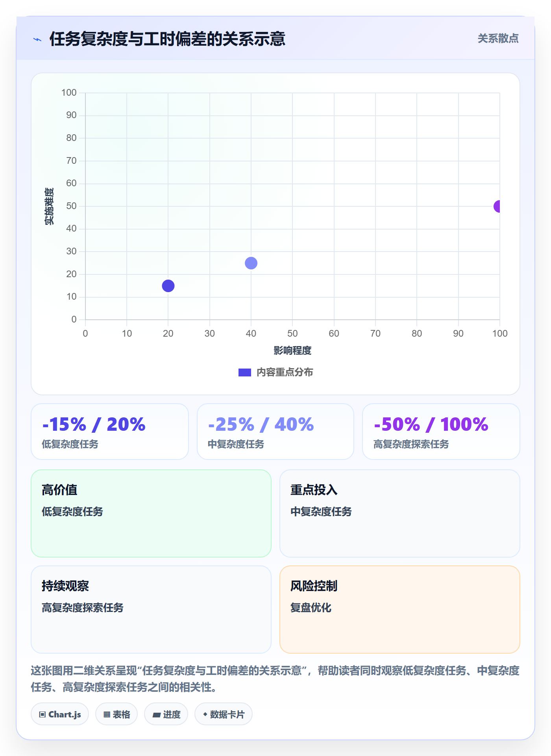Viewport: 551px width, 756px height.
Task: Click the 进度 tag chip
Action: pos(166,714)
